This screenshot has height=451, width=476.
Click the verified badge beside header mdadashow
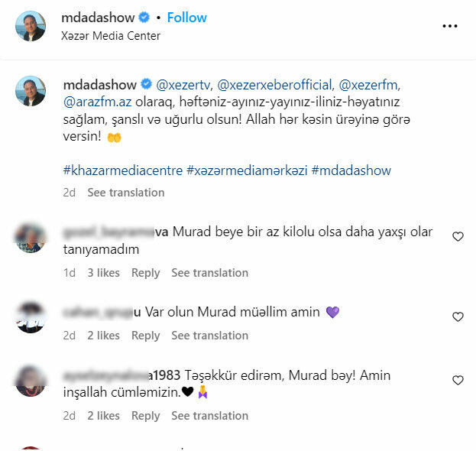point(144,18)
